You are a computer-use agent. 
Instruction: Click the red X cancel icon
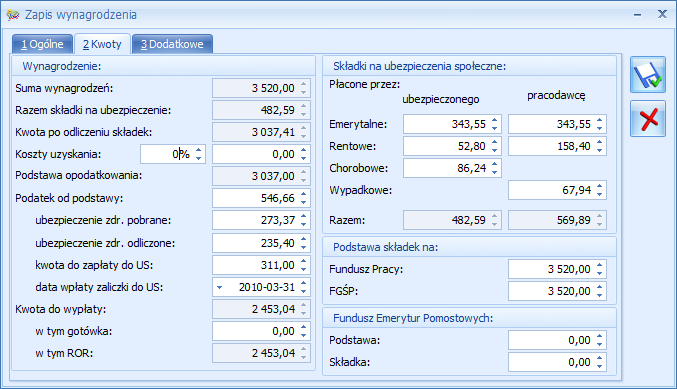click(x=648, y=119)
